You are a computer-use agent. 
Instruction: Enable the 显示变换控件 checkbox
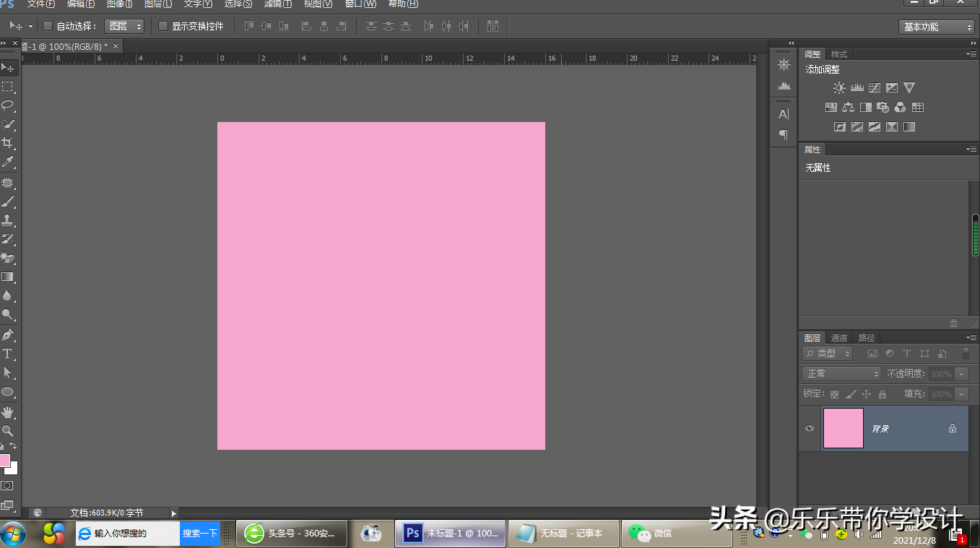coord(163,26)
